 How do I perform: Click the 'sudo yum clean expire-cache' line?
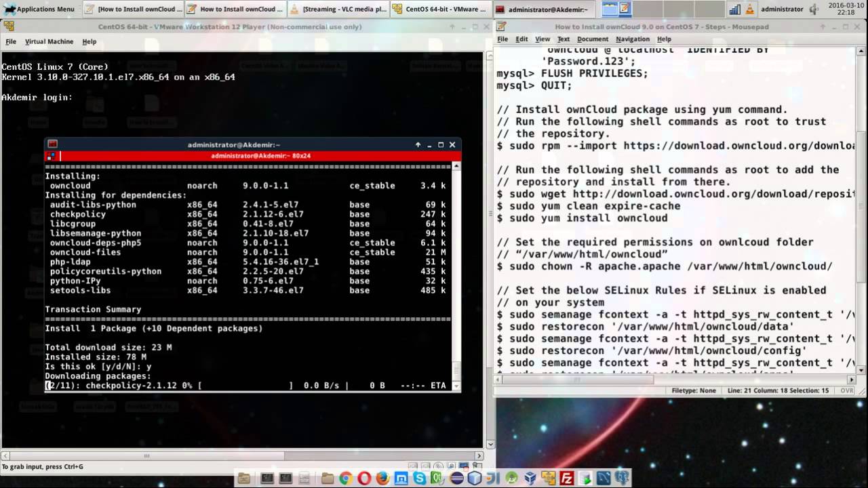[x=588, y=206]
